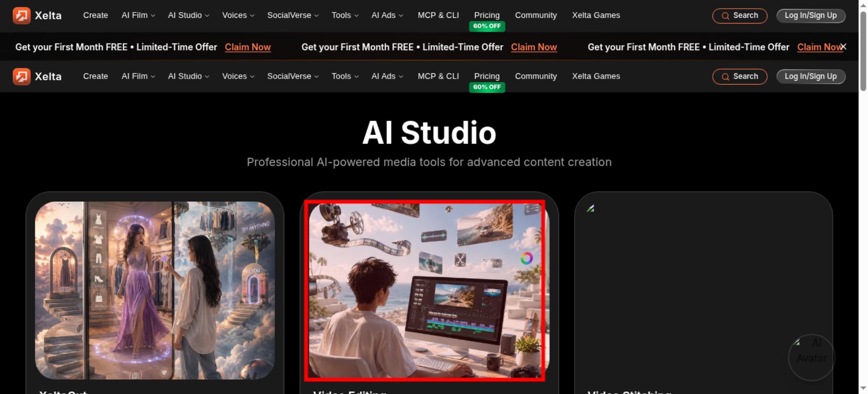
Task: Go to MCP & CLI in the lower navigation bar
Action: (x=438, y=76)
